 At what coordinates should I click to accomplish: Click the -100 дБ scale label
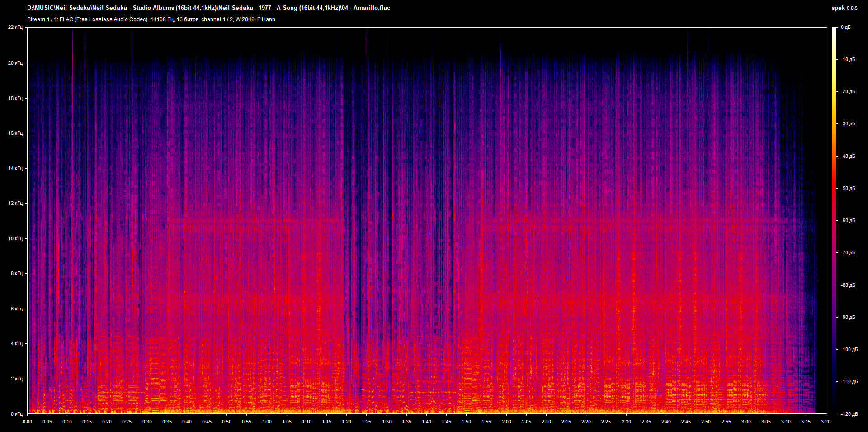click(849, 349)
